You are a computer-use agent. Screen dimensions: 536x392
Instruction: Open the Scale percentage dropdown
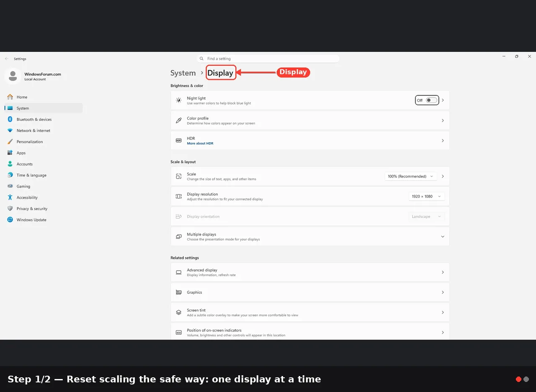[x=411, y=177]
